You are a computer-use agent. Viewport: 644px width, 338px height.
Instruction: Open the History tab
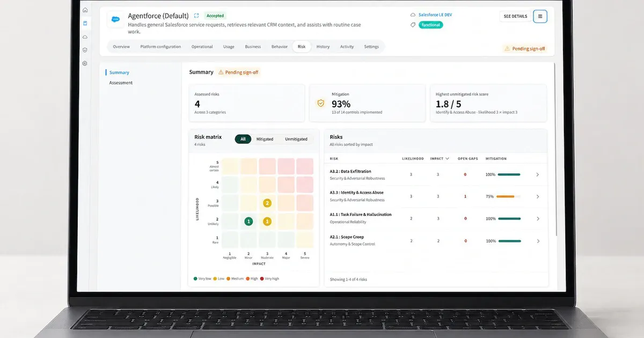pyautogui.click(x=323, y=47)
